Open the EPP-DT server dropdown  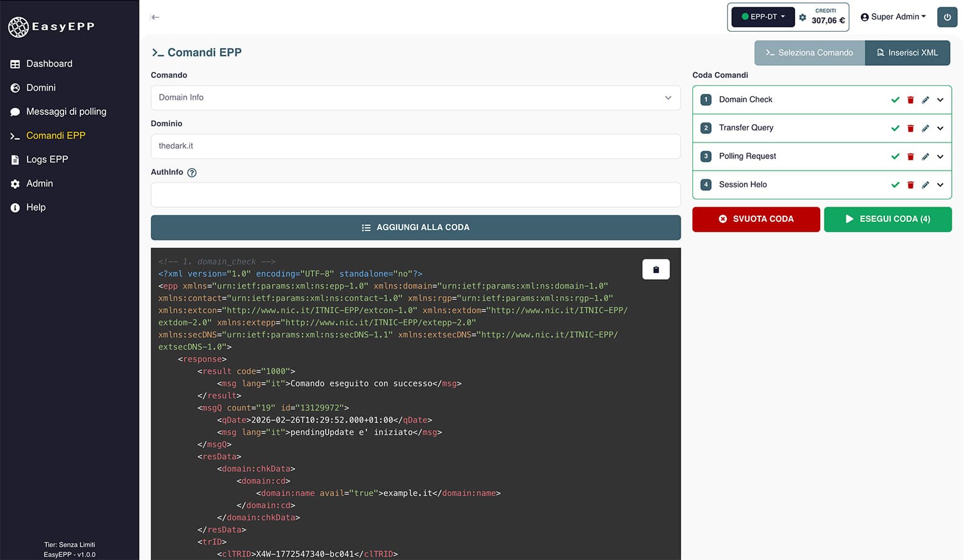[763, 17]
